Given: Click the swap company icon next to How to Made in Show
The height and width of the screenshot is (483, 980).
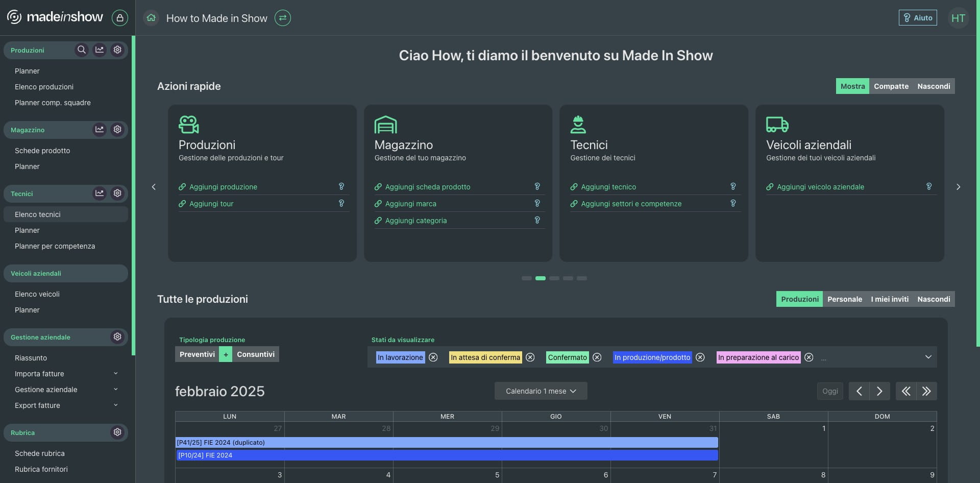Looking at the screenshot, I should [x=283, y=18].
